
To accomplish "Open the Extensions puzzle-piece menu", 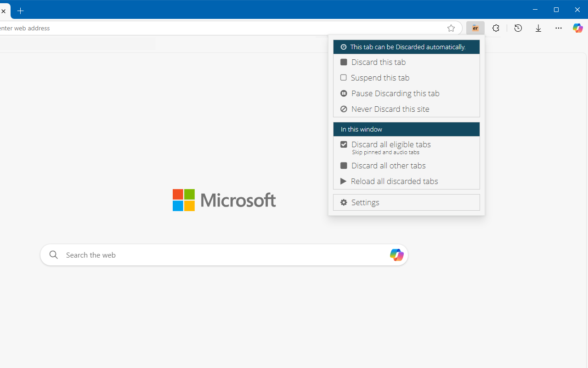I will coord(496,28).
